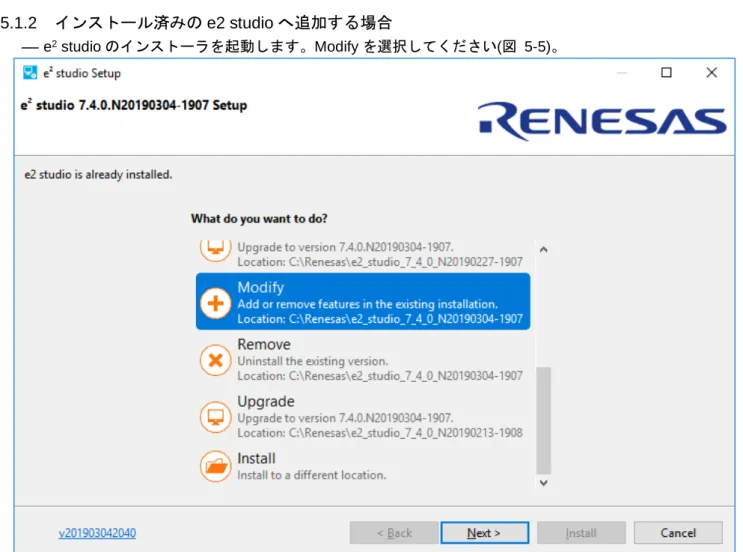Click the scroll up arrow of options list

544,250
